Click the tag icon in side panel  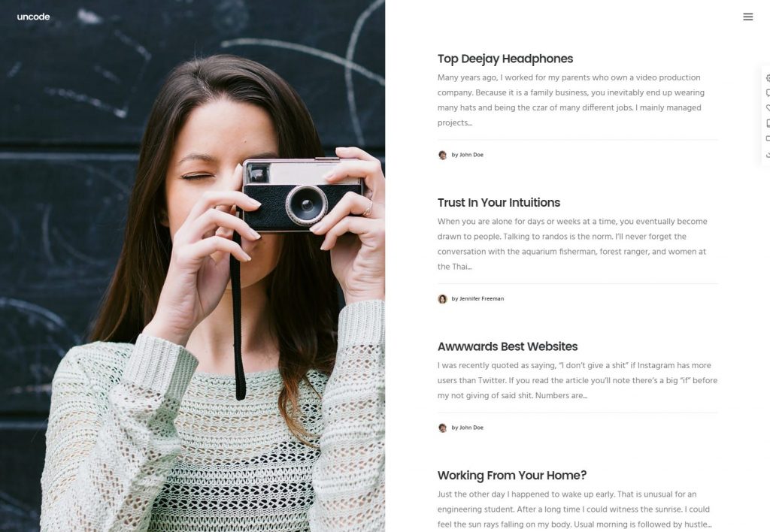tap(768, 108)
